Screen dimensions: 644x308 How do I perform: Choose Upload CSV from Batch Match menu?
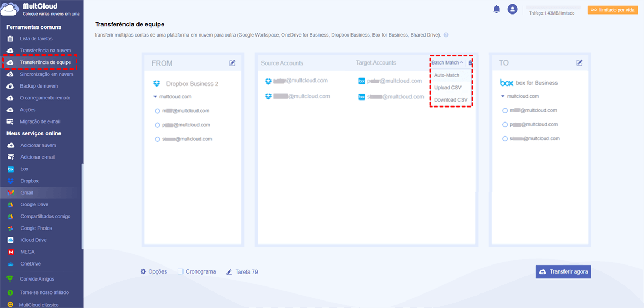448,88
